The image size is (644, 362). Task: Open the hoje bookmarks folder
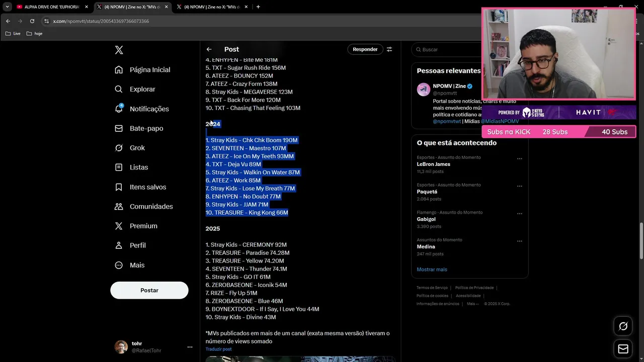tap(34, 34)
